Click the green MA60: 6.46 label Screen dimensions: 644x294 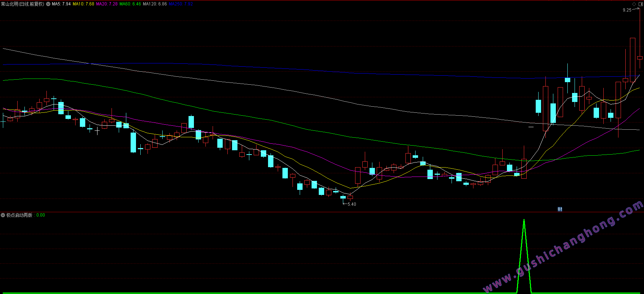130,4
